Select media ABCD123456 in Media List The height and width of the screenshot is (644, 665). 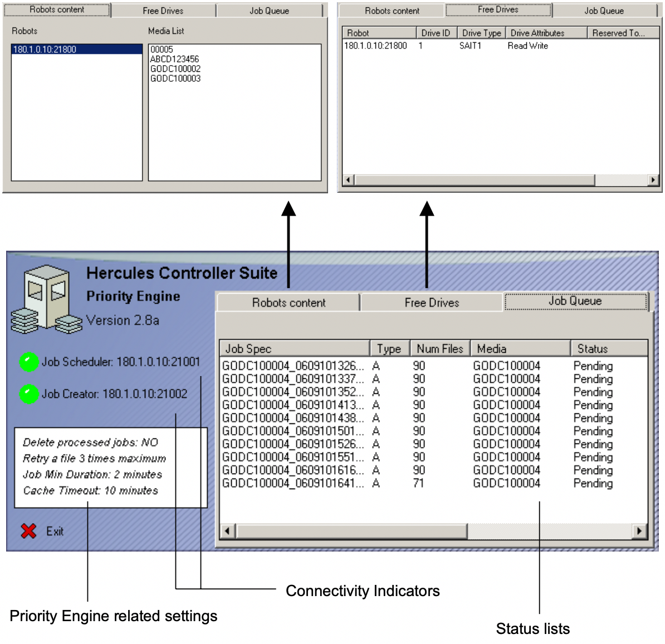pos(174,59)
